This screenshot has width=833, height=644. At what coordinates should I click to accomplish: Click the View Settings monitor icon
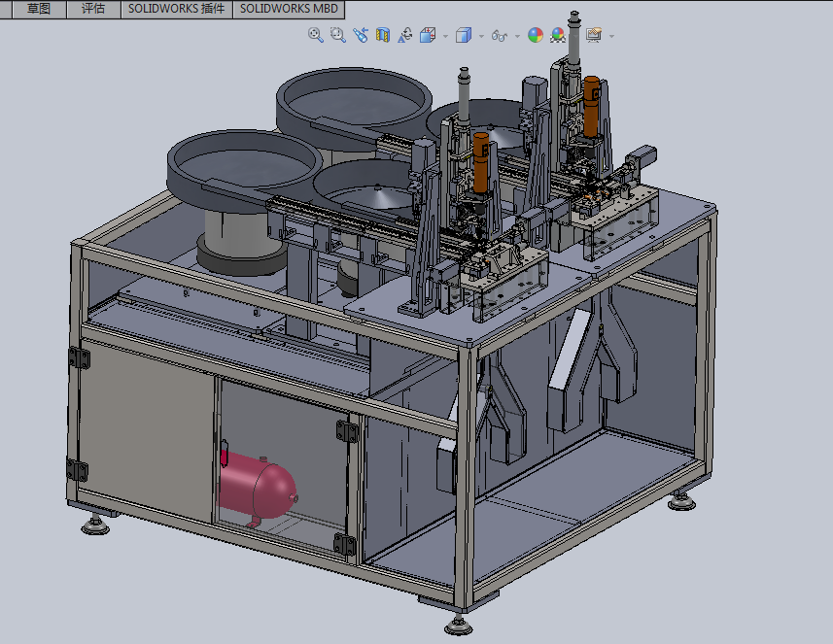593,35
